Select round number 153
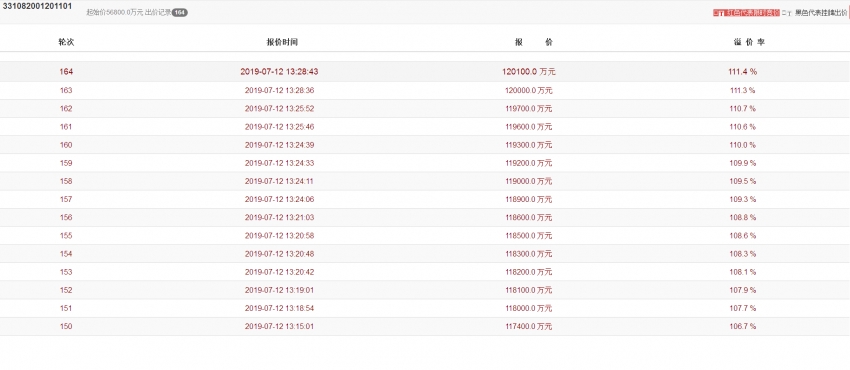850x370 pixels. tap(66, 272)
